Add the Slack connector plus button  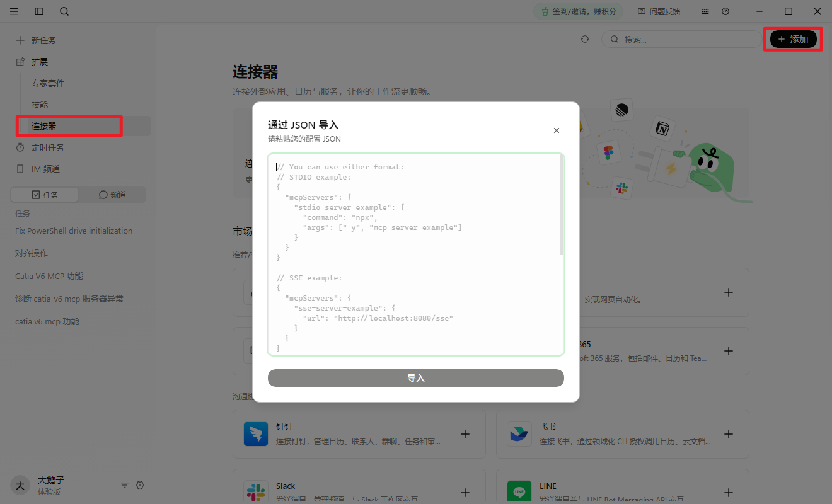pyautogui.click(x=465, y=493)
